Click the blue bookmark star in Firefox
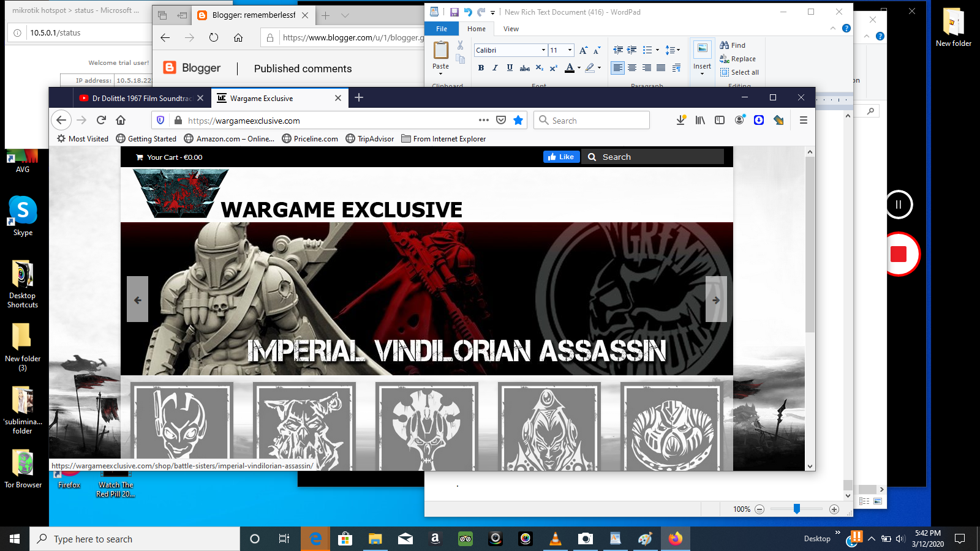Image resolution: width=980 pixels, height=551 pixels. pyautogui.click(x=518, y=120)
